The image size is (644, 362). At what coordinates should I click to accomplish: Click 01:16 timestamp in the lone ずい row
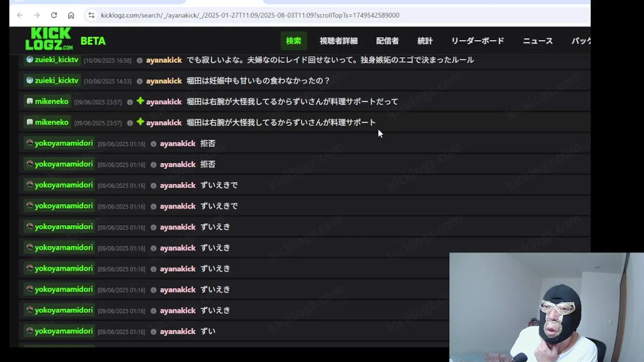point(122,332)
